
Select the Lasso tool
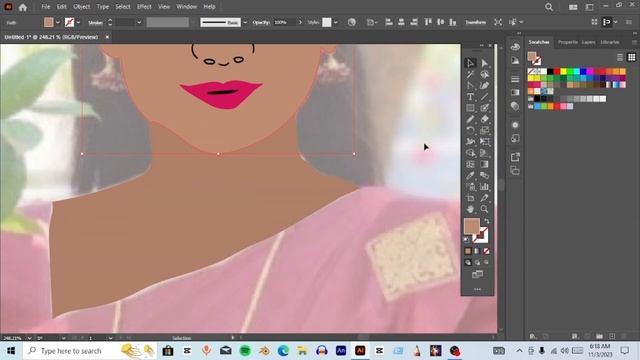pos(484,74)
